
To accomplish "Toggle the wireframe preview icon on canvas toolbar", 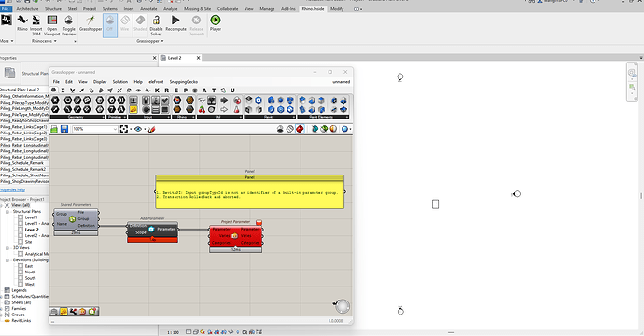I will click(x=290, y=129).
